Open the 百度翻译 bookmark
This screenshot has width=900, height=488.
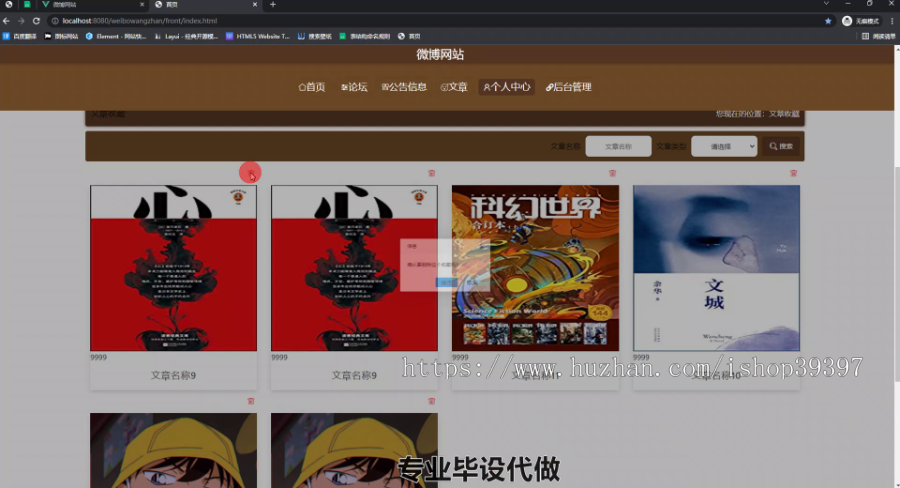coord(20,36)
